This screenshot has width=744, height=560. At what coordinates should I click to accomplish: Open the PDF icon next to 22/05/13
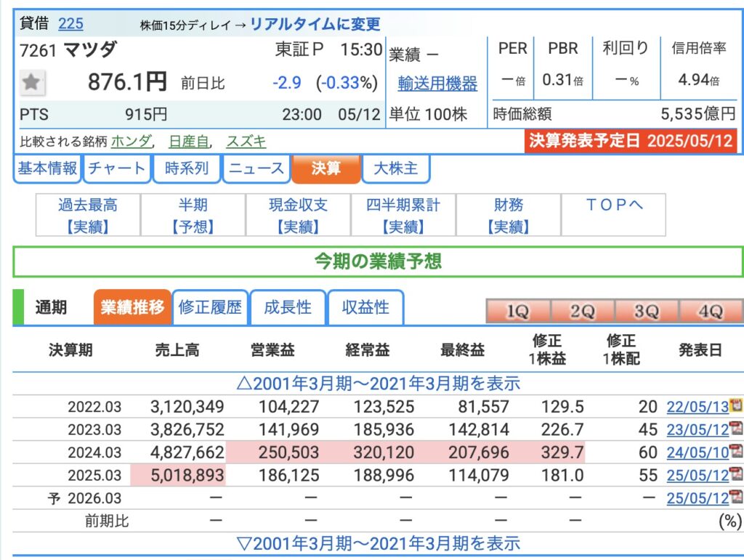pyautogui.click(x=737, y=405)
